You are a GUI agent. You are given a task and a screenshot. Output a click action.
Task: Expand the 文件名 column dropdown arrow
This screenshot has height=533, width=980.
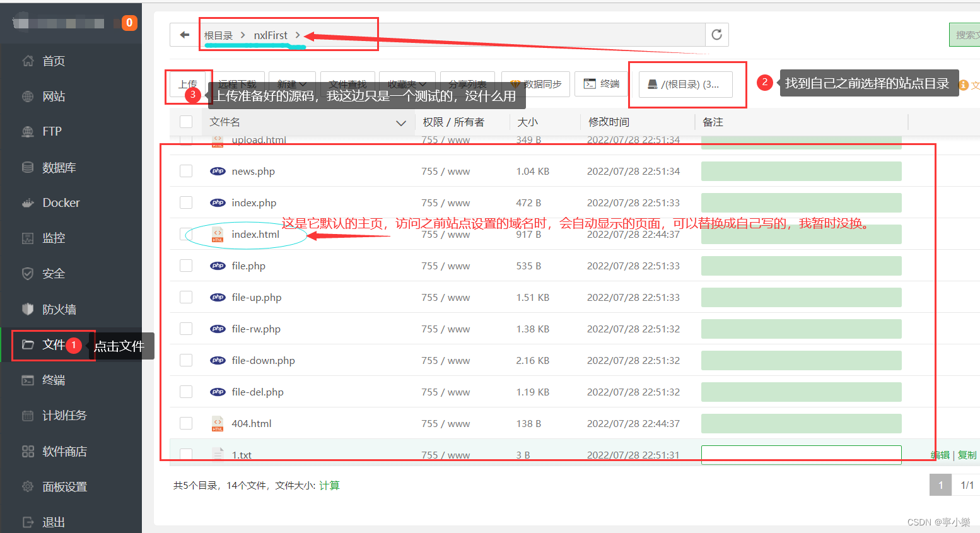point(401,122)
